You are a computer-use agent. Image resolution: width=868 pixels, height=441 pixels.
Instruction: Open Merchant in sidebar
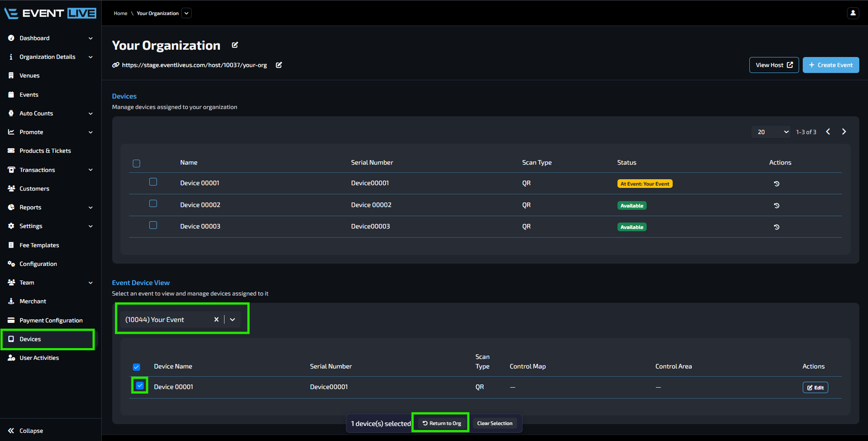[x=33, y=301]
